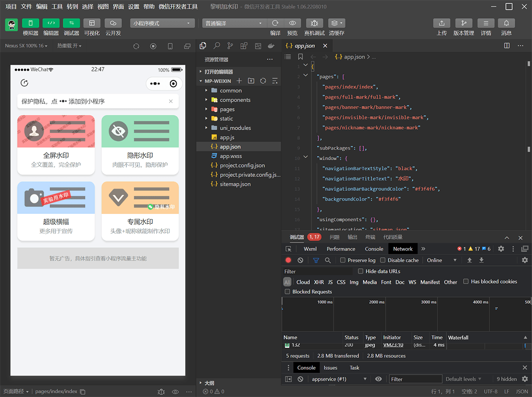Open the hot reload (热重载) dropdown
532x397 pixels.
69,46
